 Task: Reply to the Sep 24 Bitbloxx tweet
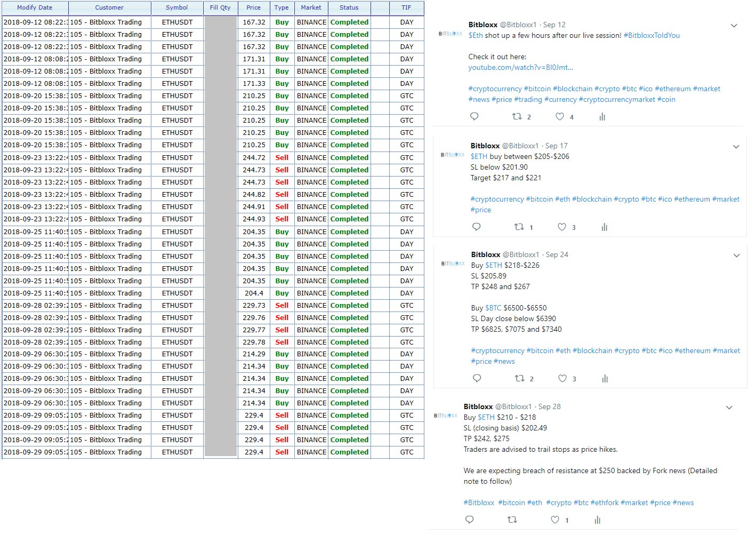[x=477, y=378]
